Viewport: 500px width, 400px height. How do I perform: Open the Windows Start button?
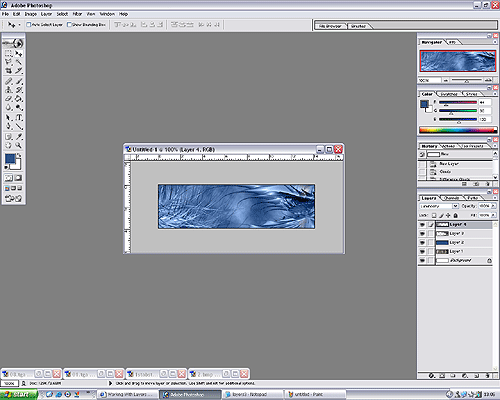coord(19,395)
